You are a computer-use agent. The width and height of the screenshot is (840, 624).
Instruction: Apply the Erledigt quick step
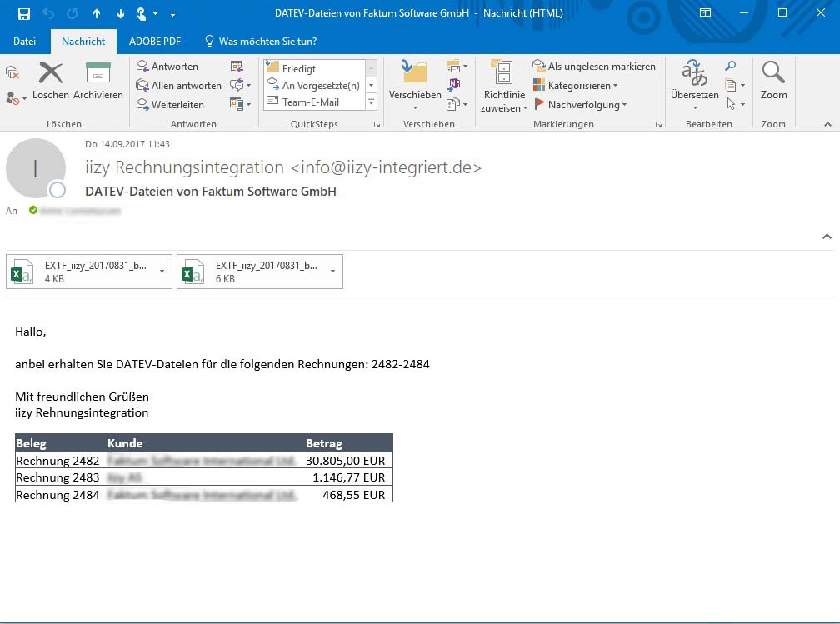[x=315, y=68]
